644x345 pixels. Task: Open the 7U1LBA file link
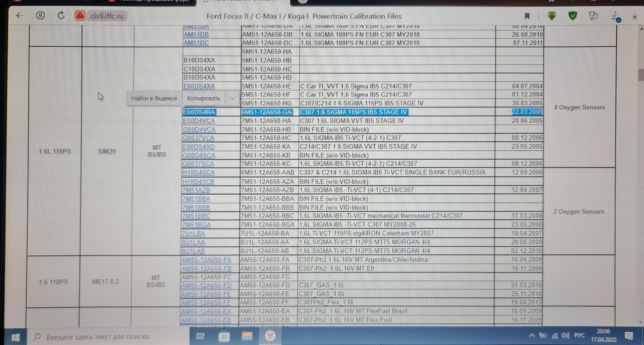tap(194, 233)
